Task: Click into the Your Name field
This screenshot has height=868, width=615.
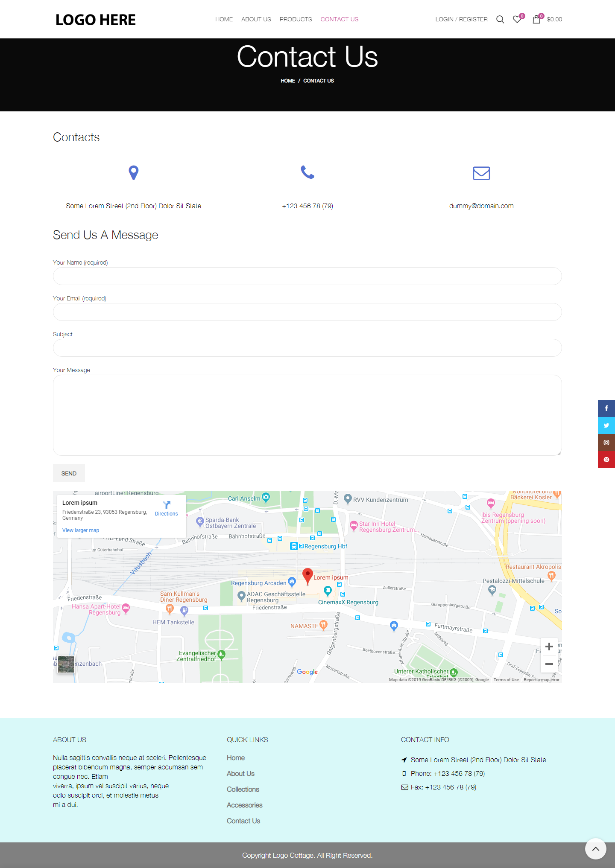Action: 307,276
